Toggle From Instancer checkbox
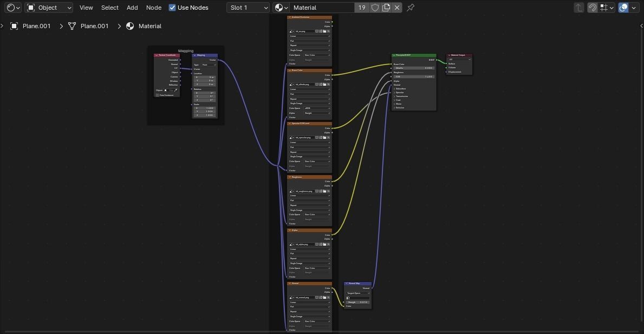The width and height of the screenshot is (644, 334). point(157,95)
